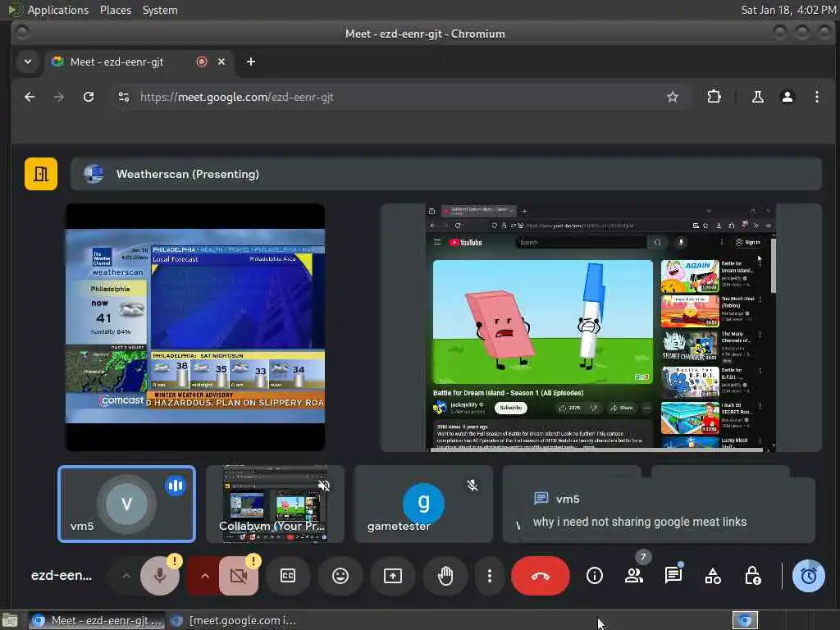This screenshot has width=840, height=630.
Task: Open the activities shapes icon
Action: [x=713, y=576]
